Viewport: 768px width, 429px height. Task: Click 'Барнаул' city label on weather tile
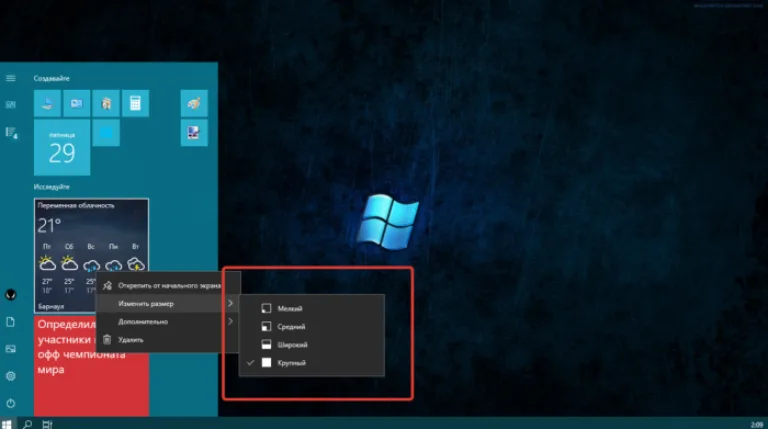click(51, 307)
